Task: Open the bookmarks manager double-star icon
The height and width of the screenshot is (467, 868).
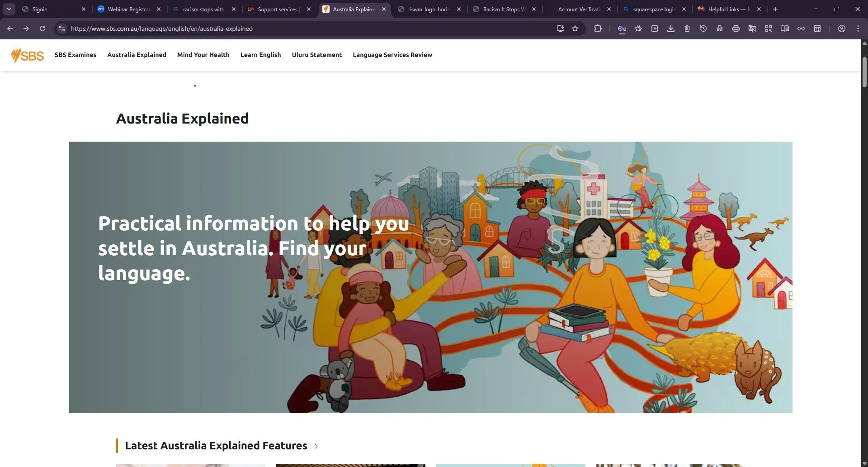Action: (638, 29)
